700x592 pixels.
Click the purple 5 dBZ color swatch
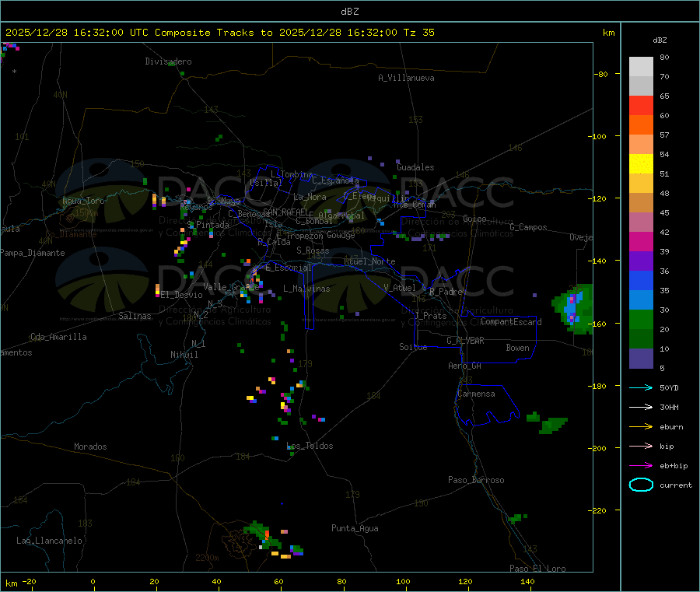(641, 359)
